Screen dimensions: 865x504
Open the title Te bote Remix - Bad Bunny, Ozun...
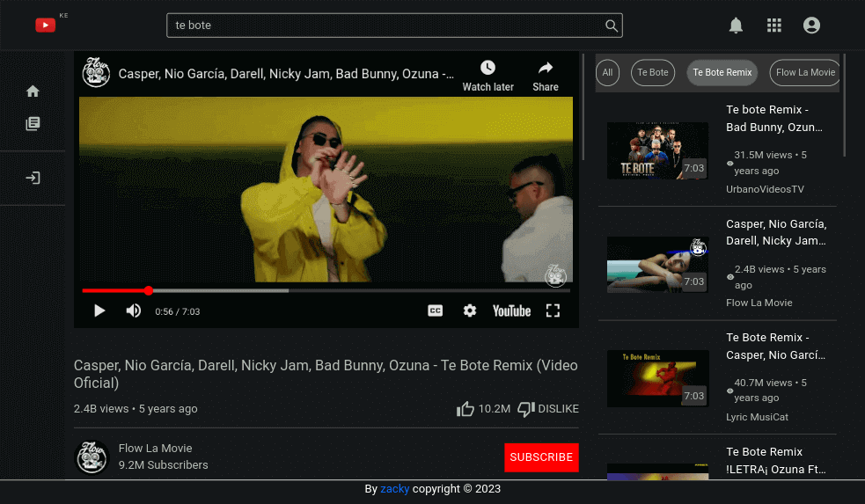pos(774,119)
